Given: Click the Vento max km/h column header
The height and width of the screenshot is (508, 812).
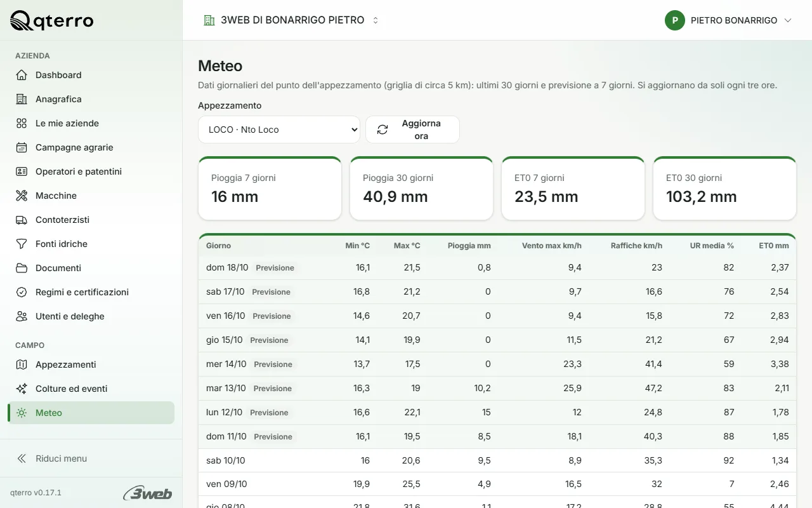Looking at the screenshot, I should pyautogui.click(x=552, y=246).
